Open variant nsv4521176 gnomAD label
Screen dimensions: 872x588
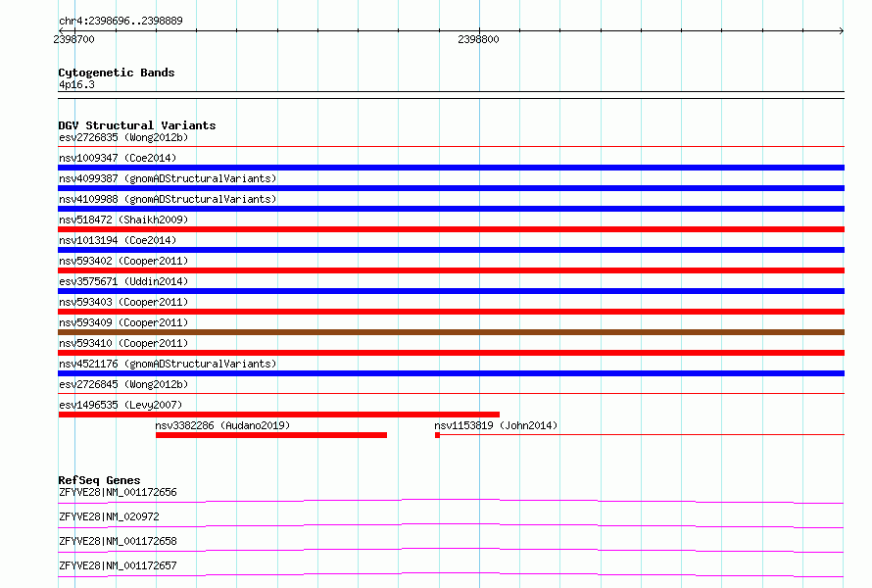[168, 364]
